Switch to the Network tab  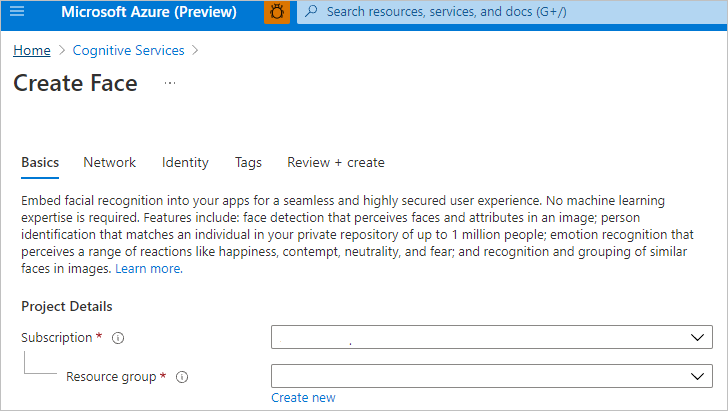pos(110,162)
